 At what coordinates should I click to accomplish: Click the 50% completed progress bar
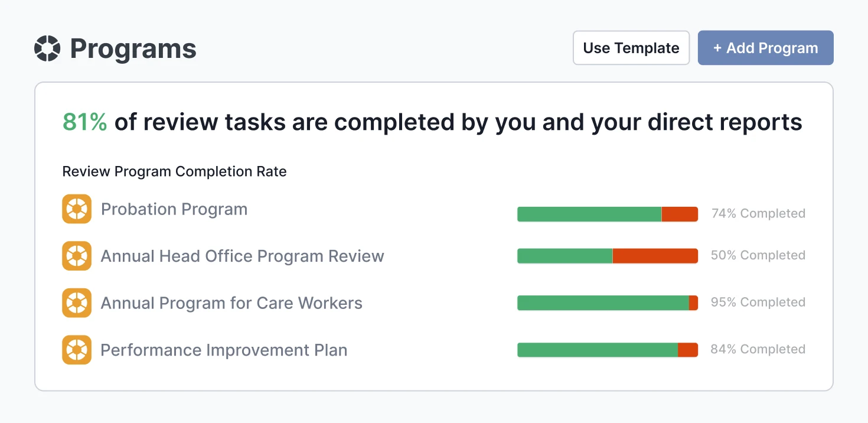[607, 255]
